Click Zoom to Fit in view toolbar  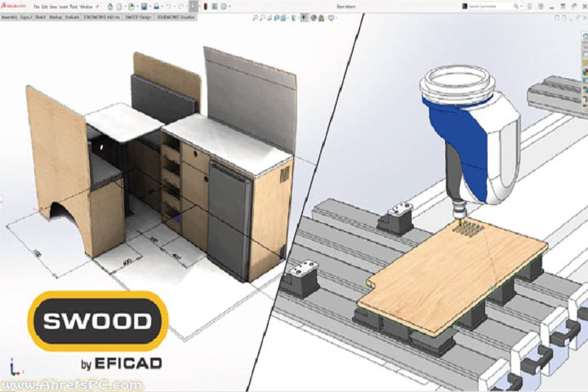[255, 18]
